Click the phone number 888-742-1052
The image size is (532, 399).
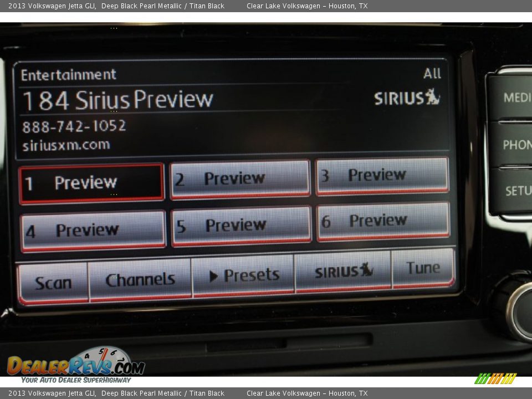[74, 126]
